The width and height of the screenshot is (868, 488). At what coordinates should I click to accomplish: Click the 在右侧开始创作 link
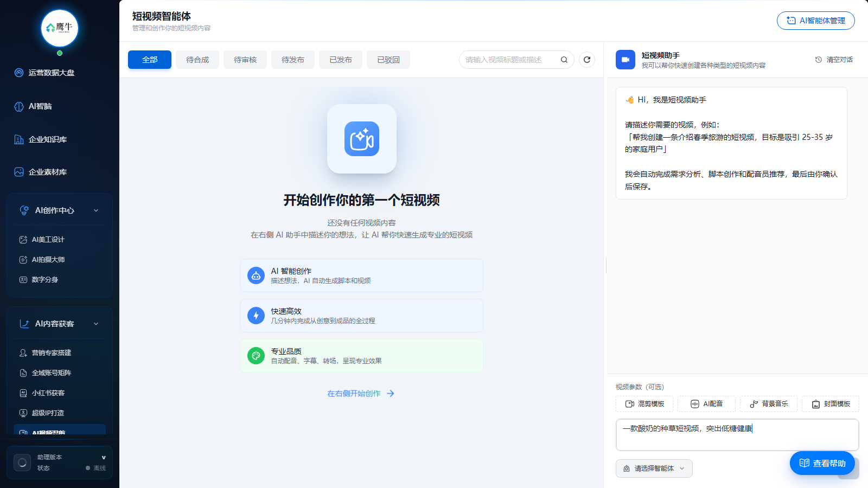pos(361,394)
